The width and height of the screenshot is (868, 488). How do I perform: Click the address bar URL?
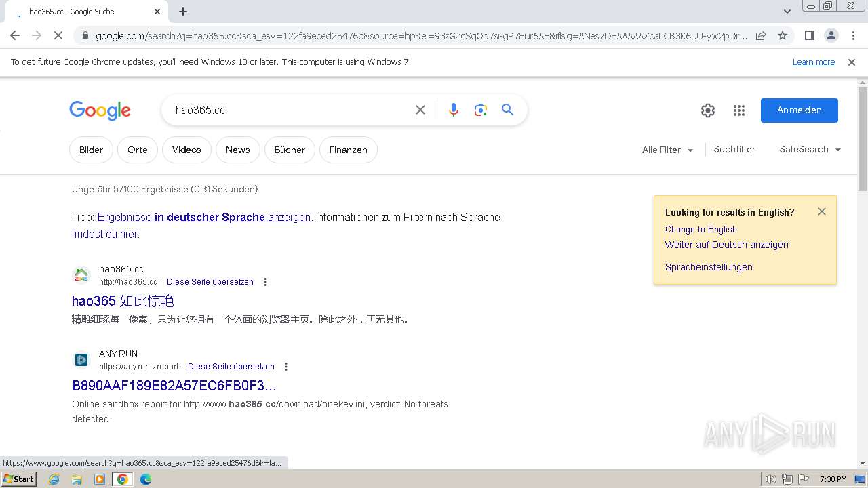click(420, 35)
